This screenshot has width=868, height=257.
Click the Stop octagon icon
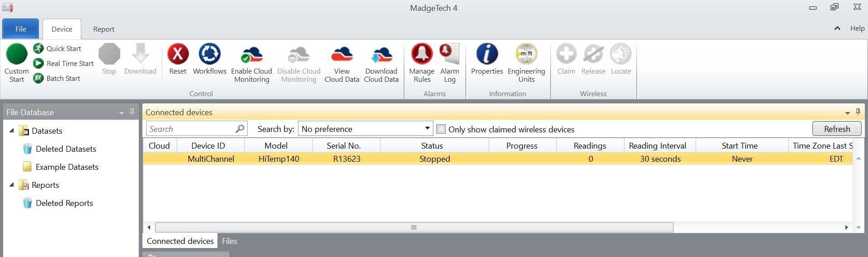pyautogui.click(x=109, y=54)
